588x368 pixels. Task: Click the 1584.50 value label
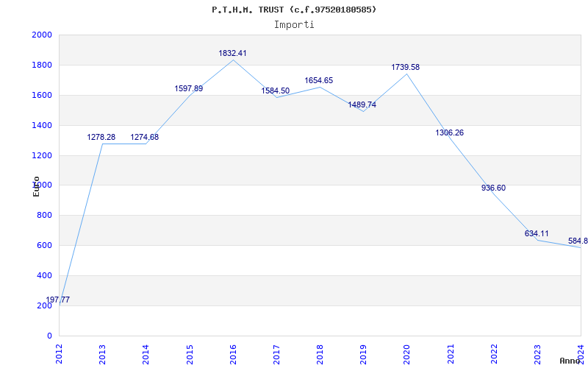tap(275, 91)
